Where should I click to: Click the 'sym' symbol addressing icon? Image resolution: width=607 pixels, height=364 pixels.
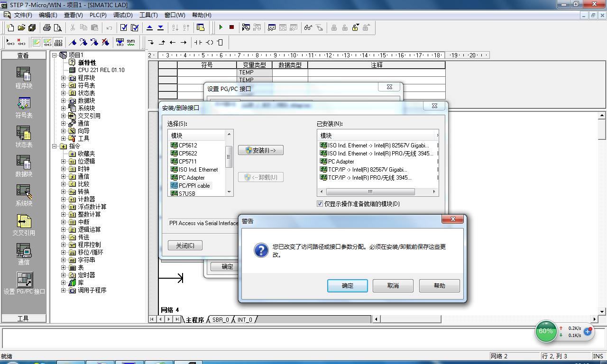130,42
